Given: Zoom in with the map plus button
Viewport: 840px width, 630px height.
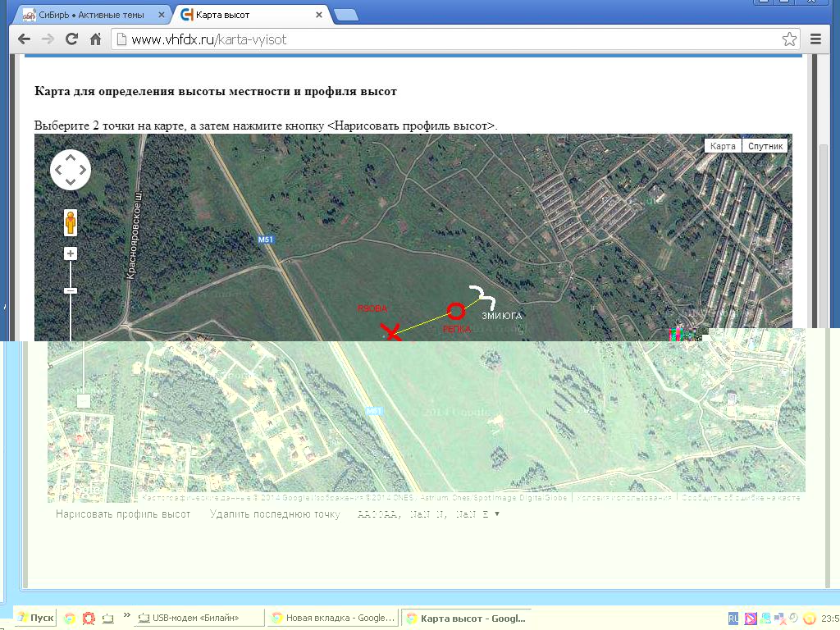Looking at the screenshot, I should 71,254.
